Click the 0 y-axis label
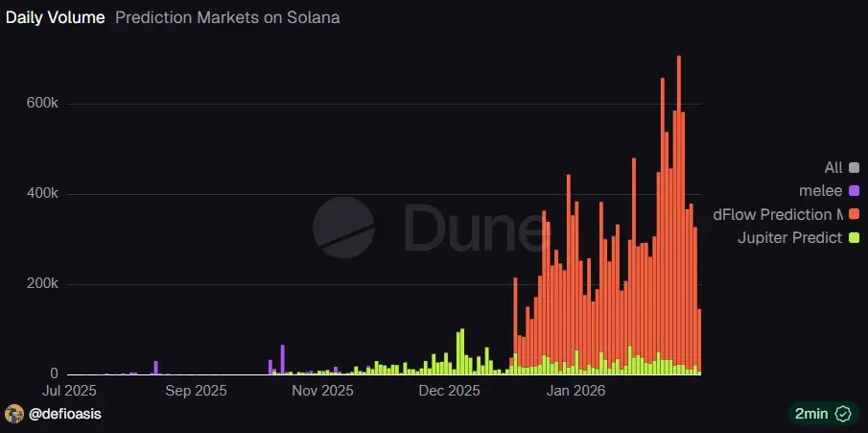This screenshot has width=868, height=433. pos(55,374)
